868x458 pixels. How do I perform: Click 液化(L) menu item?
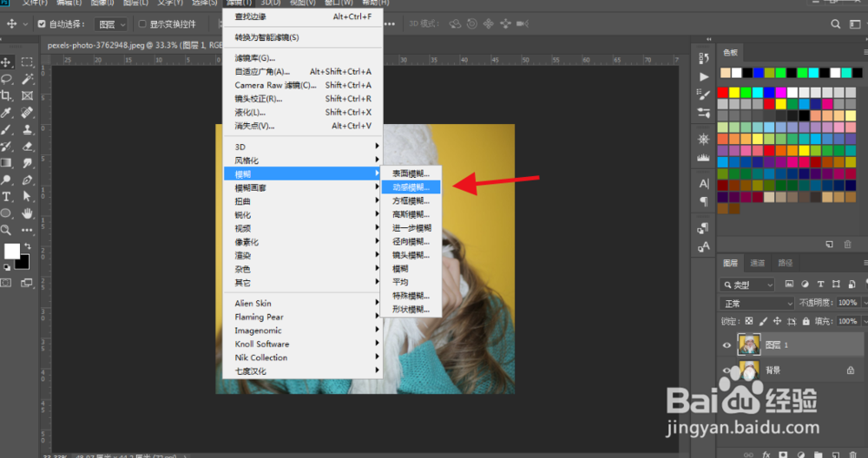(302, 112)
